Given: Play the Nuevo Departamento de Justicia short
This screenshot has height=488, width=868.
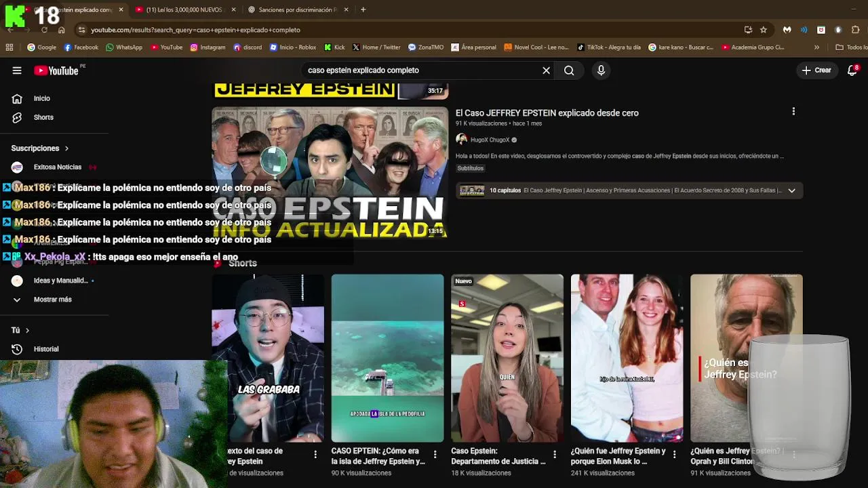Looking at the screenshot, I should 507,358.
